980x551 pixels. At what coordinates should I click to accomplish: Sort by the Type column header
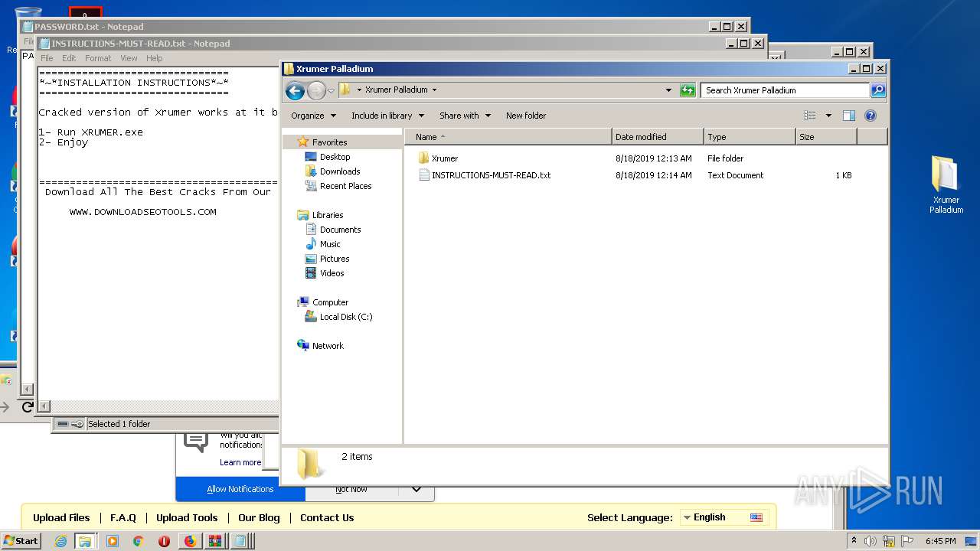pyautogui.click(x=750, y=137)
